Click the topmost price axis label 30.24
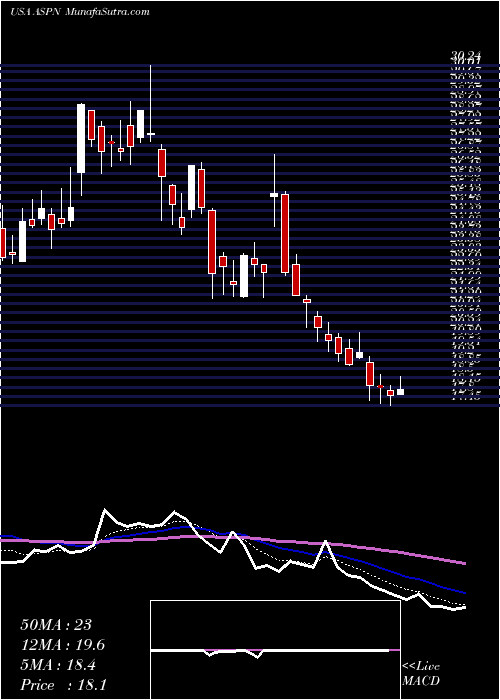The image size is (500, 700). click(467, 56)
